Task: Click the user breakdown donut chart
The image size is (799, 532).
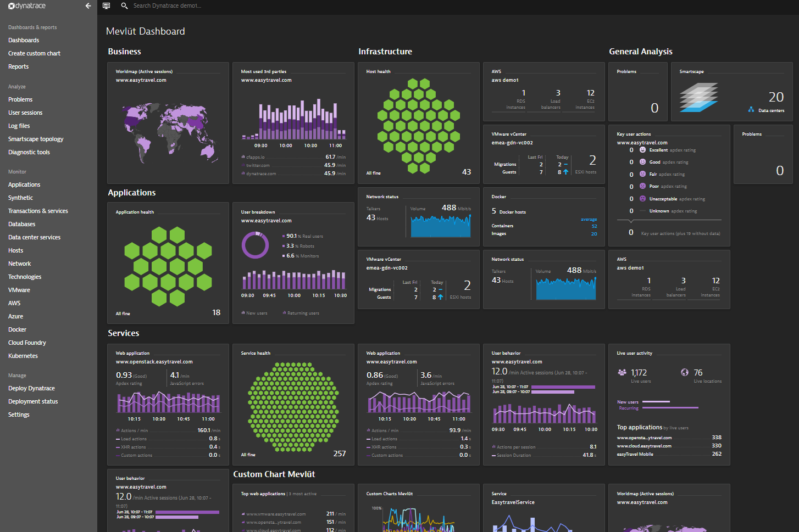Action: coord(256,245)
